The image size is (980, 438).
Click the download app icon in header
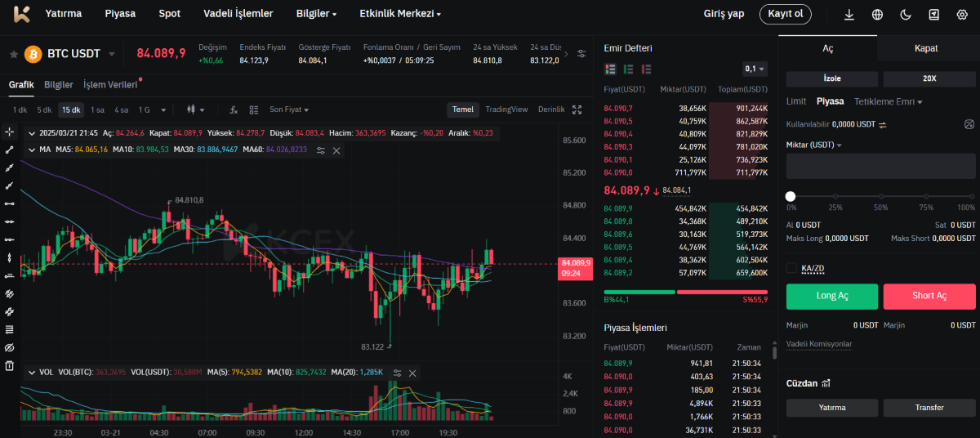pyautogui.click(x=849, y=15)
